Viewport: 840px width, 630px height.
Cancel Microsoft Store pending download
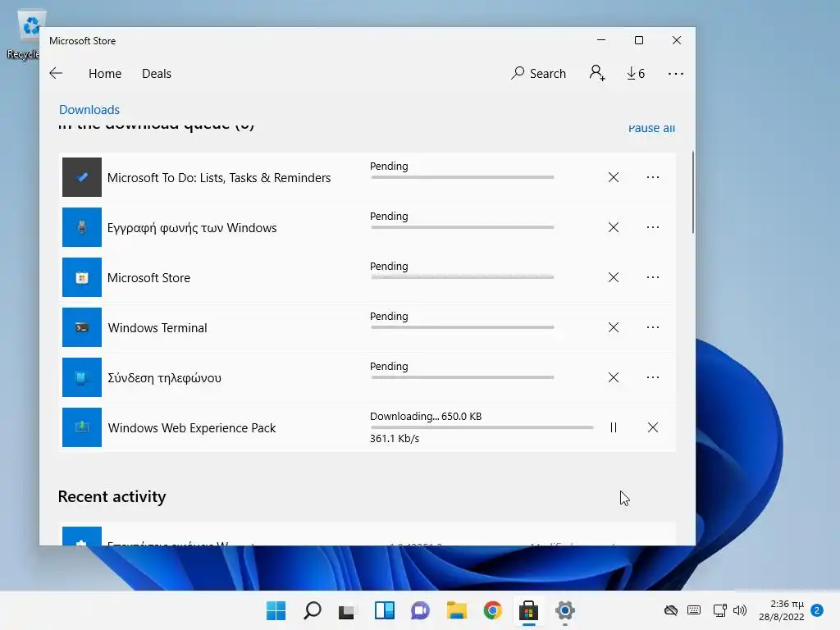(614, 277)
